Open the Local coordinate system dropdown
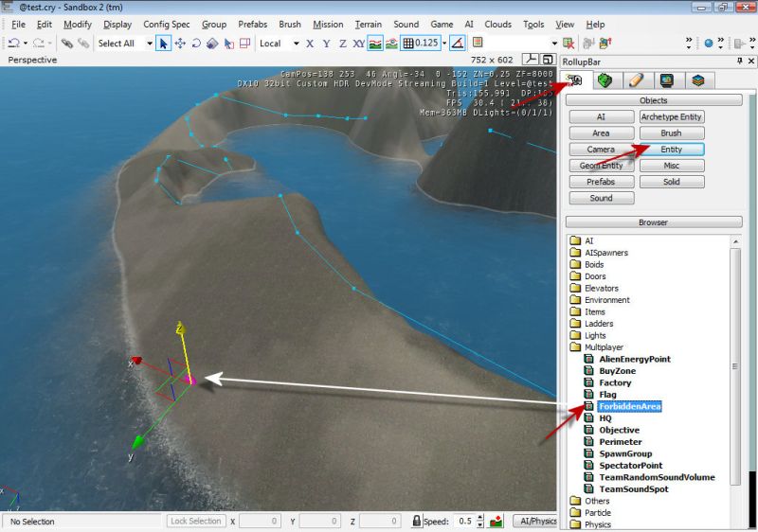 pos(296,43)
